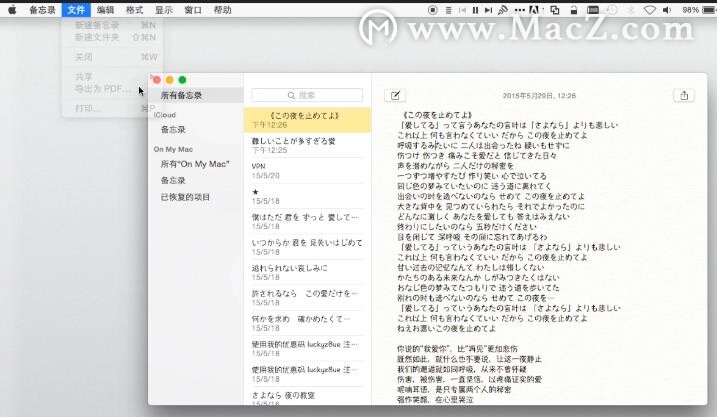Open the Adobe menu bar icon
Image resolution: width=717 pixels, height=417 pixels.
coord(535,10)
